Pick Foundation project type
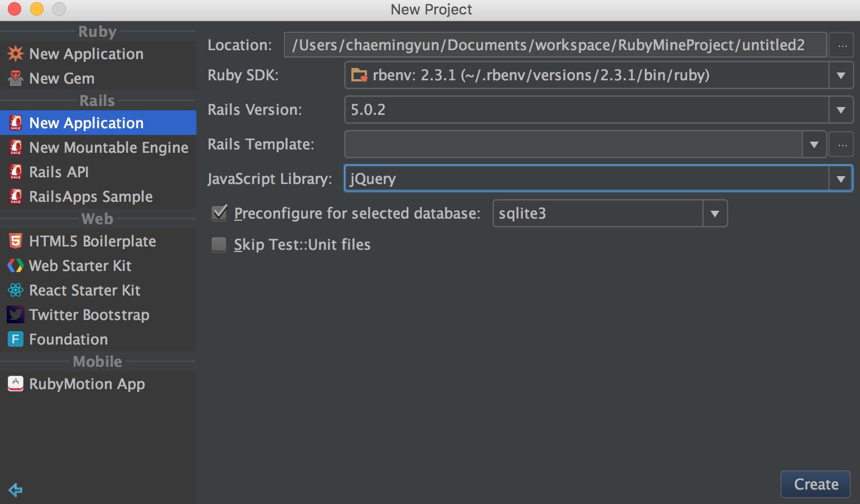 (98, 339)
